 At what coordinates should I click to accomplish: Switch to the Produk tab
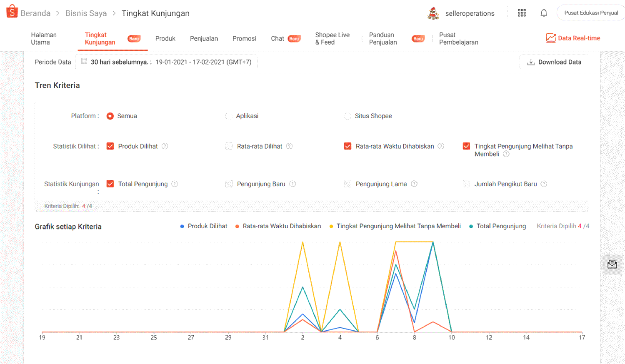165,39
